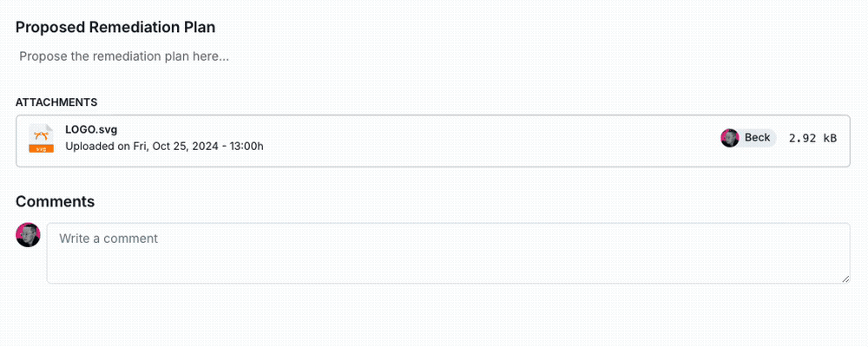The width and height of the screenshot is (868, 347).
Task: Click the Comments section heading
Action: click(x=55, y=201)
